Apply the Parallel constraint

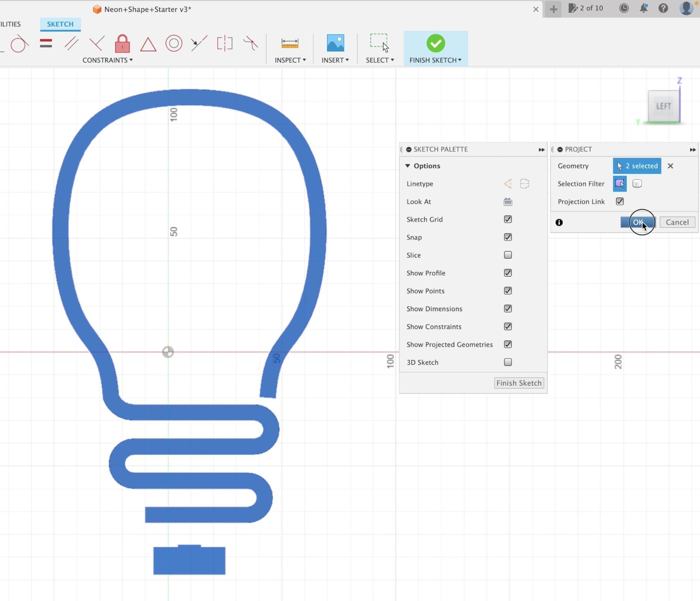pos(71,43)
